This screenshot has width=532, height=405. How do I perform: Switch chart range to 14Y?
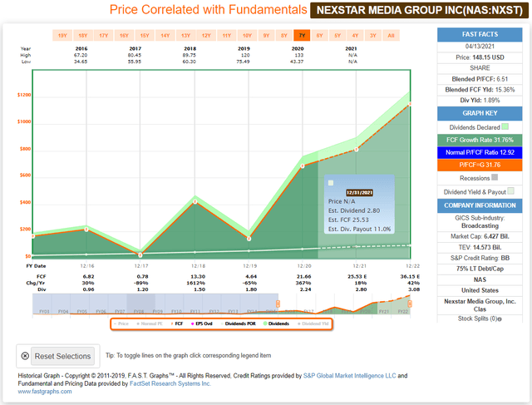165,35
